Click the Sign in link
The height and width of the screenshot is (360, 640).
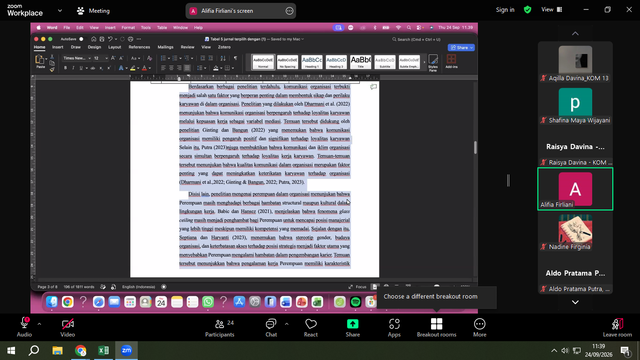(505, 10)
